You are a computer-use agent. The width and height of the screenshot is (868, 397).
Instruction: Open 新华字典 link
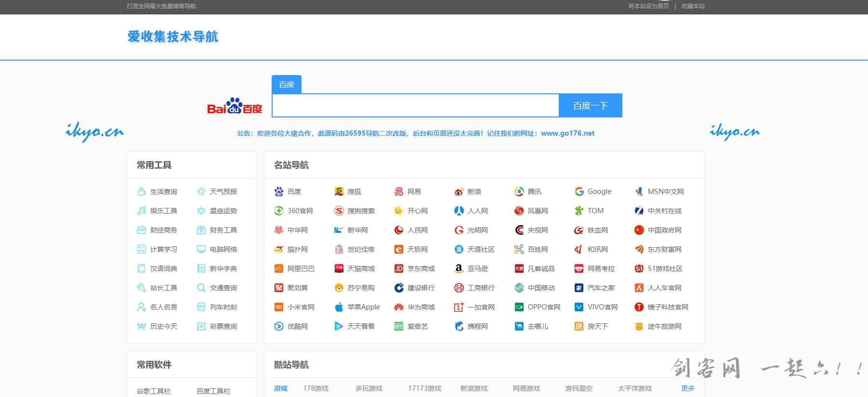pyautogui.click(x=224, y=269)
